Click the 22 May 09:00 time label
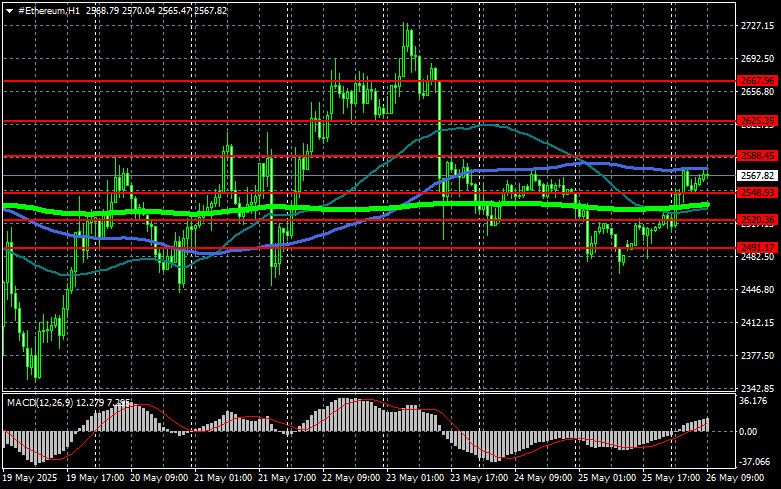 click(351, 478)
